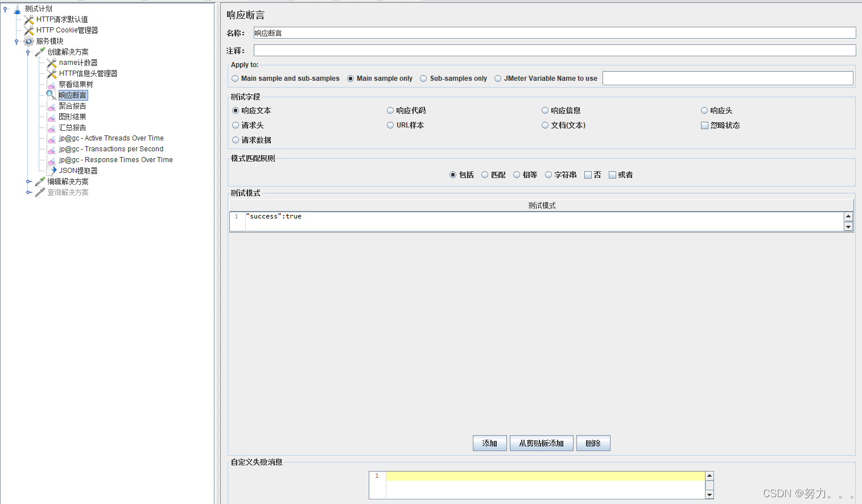Click the name计数器 config icon

pos(52,63)
